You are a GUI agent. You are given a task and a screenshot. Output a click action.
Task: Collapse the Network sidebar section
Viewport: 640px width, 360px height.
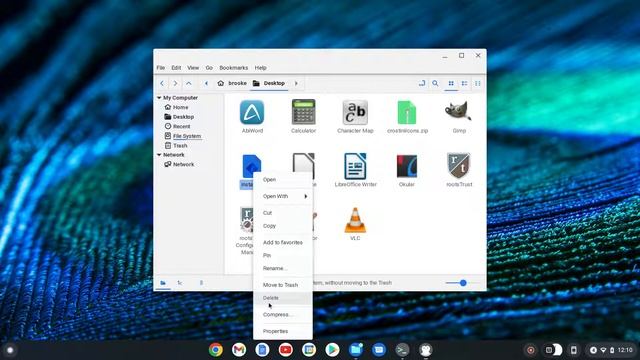(x=159, y=155)
